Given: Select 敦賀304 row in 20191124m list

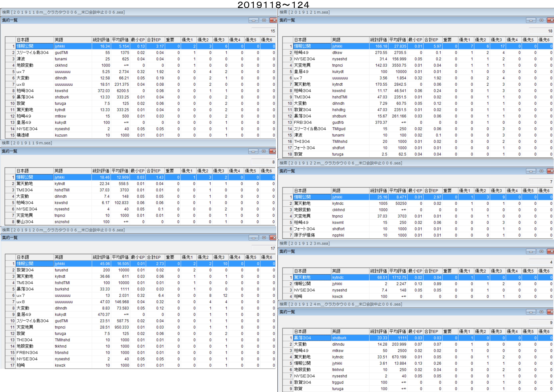Looking at the screenshot, I should 302,382.
